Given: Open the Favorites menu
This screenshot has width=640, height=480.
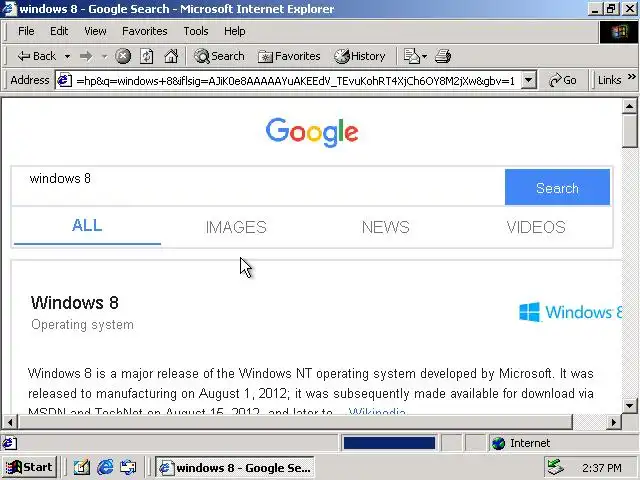Looking at the screenshot, I should pyautogui.click(x=144, y=31).
